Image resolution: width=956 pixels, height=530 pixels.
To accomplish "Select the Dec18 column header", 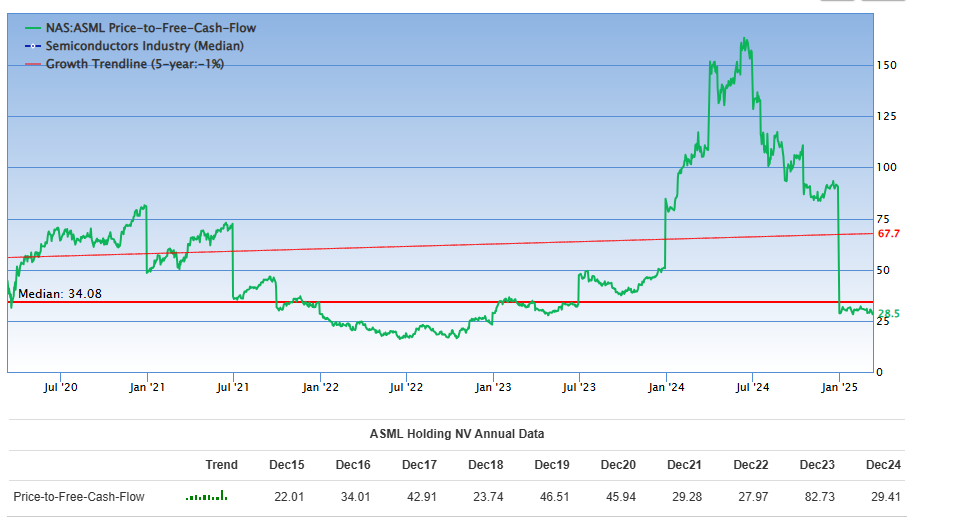I will [x=486, y=465].
